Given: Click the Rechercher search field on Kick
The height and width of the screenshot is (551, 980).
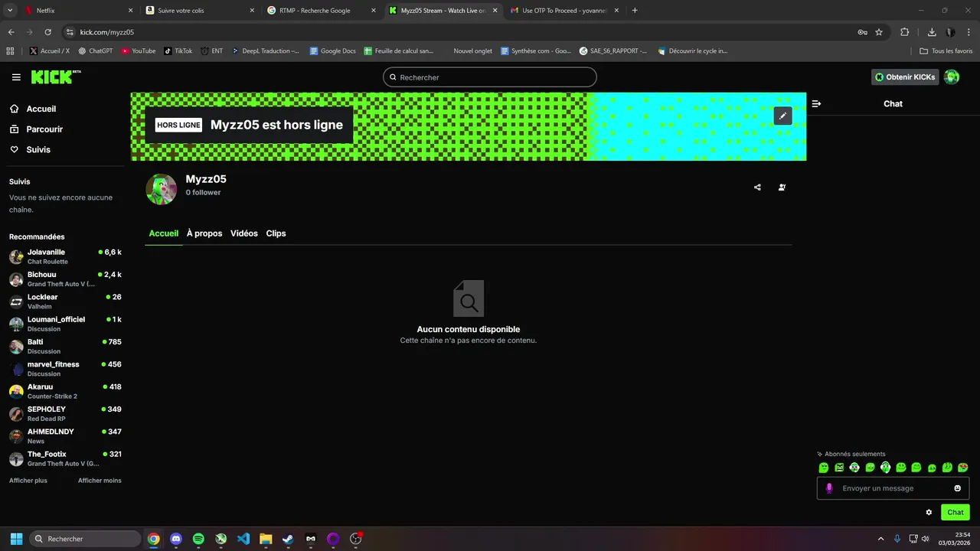Looking at the screenshot, I should click(490, 77).
